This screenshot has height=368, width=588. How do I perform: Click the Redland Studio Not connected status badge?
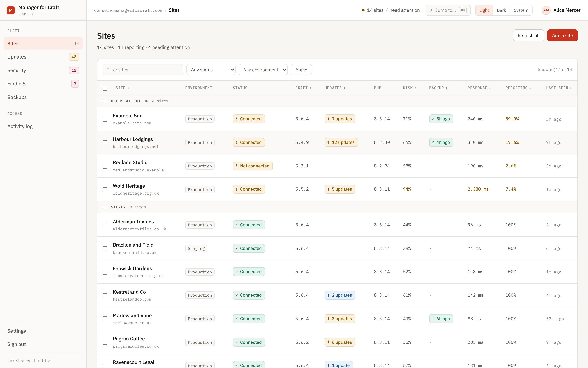pos(252,166)
